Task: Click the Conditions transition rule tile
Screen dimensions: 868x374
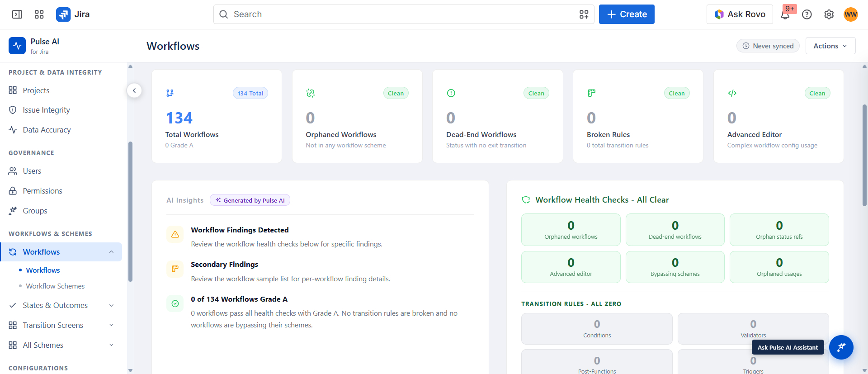Action: click(x=597, y=329)
